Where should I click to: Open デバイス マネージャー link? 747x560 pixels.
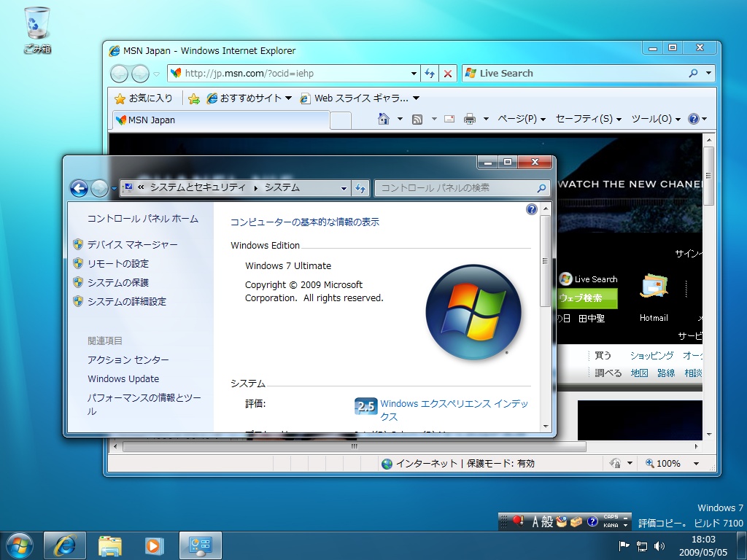pyautogui.click(x=132, y=245)
